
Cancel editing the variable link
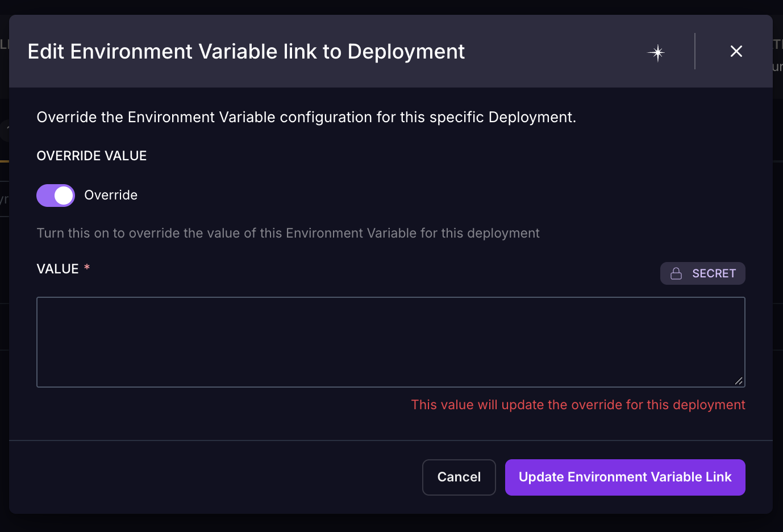(x=459, y=477)
